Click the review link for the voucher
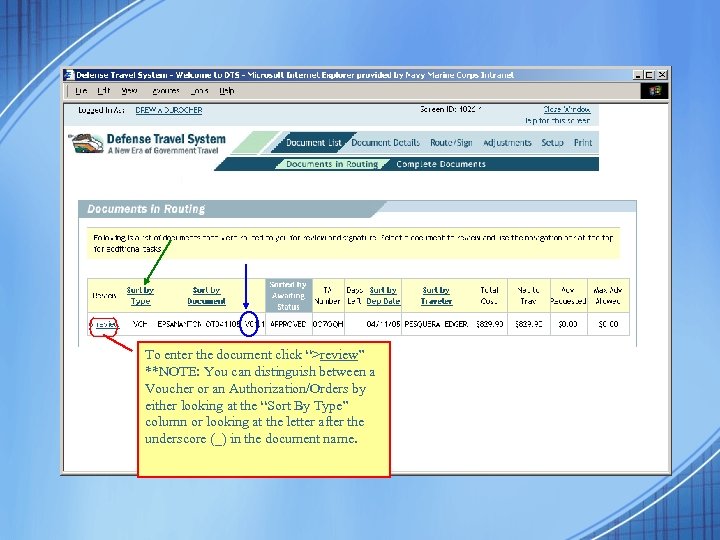720x540 pixels. pos(104,325)
